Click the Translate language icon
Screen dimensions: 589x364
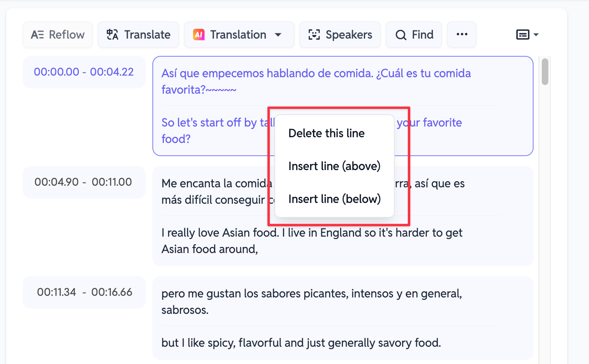[x=112, y=35]
